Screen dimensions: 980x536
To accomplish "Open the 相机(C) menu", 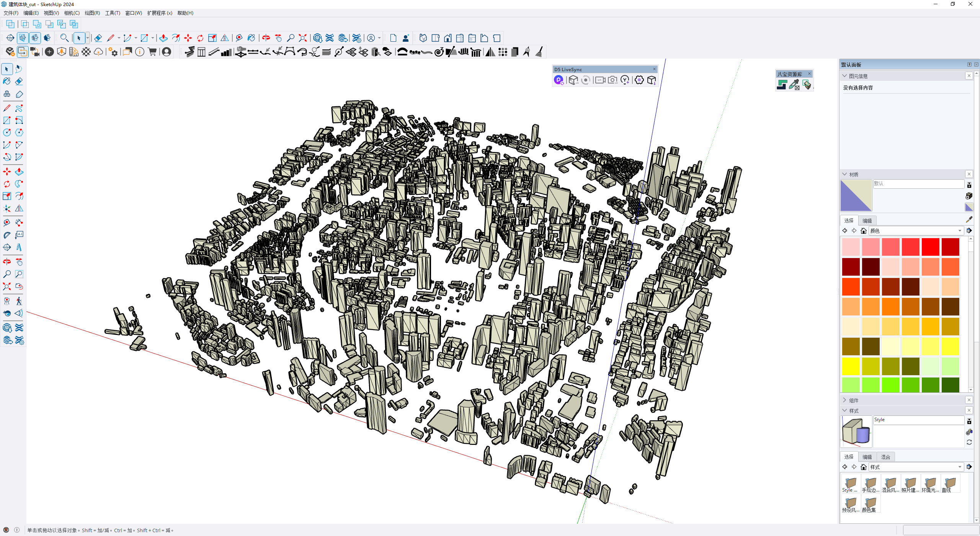I will [x=72, y=13].
